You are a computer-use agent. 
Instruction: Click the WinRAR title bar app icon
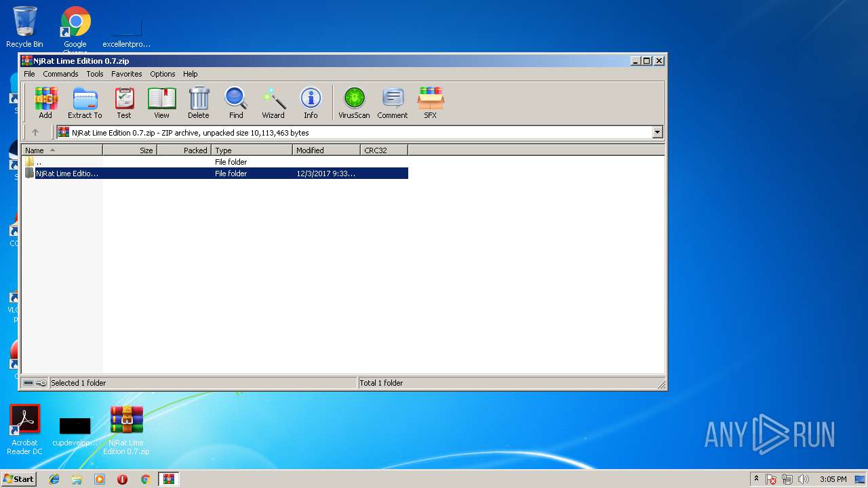[x=26, y=61]
